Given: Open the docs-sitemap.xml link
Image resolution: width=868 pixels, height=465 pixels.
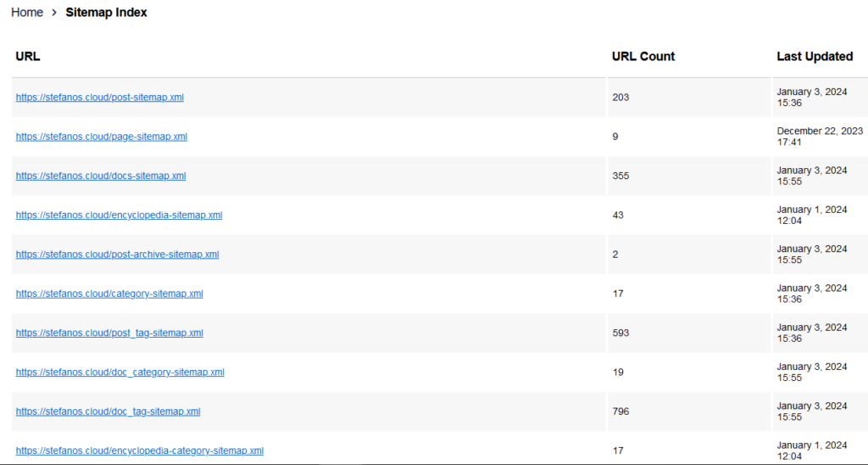Looking at the screenshot, I should 101,176.
